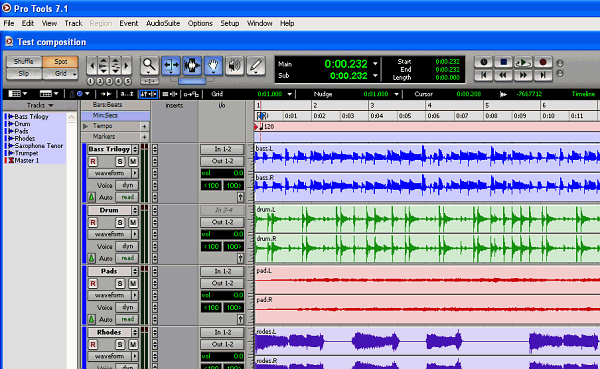Image resolution: width=600 pixels, height=369 pixels.
Task: Toggle Link Timeline and Edit Selection
Action: (x=148, y=94)
